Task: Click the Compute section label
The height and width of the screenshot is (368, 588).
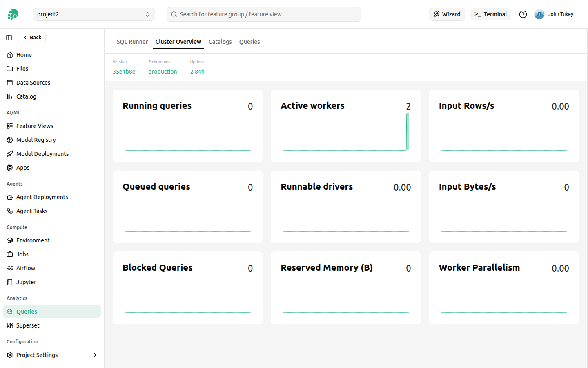Action: (x=17, y=227)
